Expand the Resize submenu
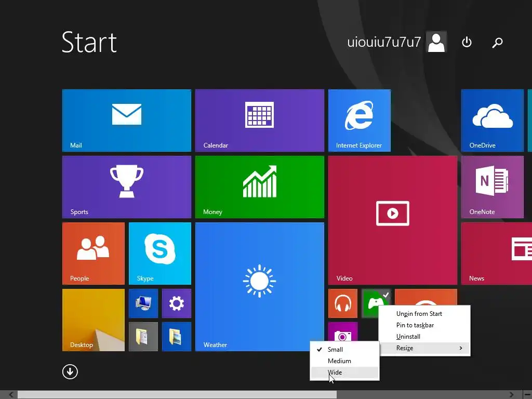This screenshot has width=532, height=399. point(424,348)
